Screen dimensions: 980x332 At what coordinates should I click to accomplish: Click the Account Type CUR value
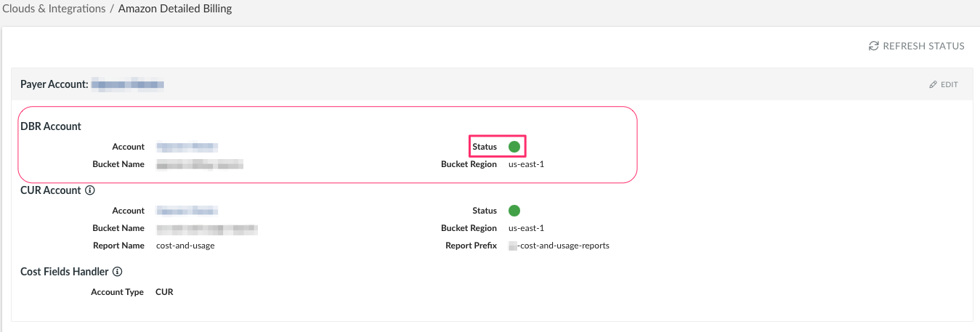(164, 292)
